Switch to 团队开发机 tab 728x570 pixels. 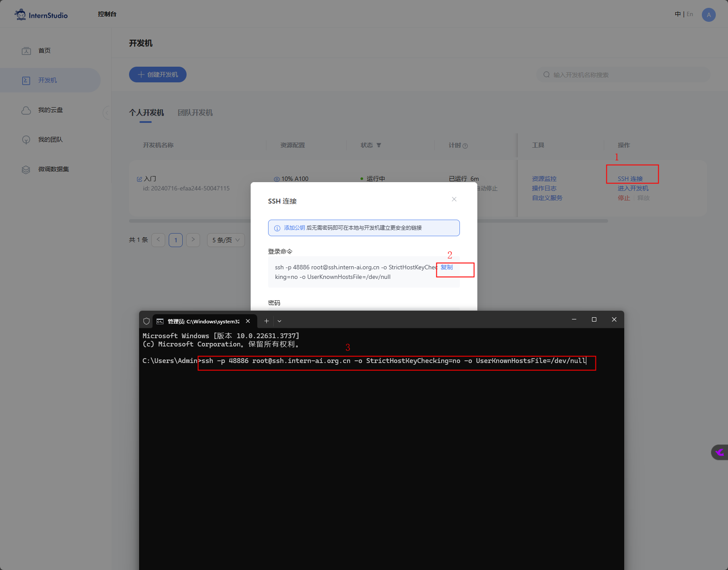(x=195, y=113)
